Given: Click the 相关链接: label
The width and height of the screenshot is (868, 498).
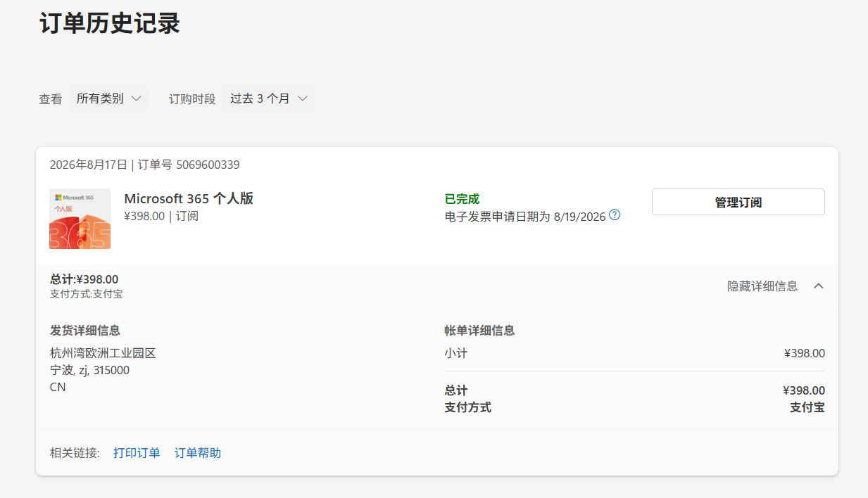Looking at the screenshot, I should [x=75, y=453].
